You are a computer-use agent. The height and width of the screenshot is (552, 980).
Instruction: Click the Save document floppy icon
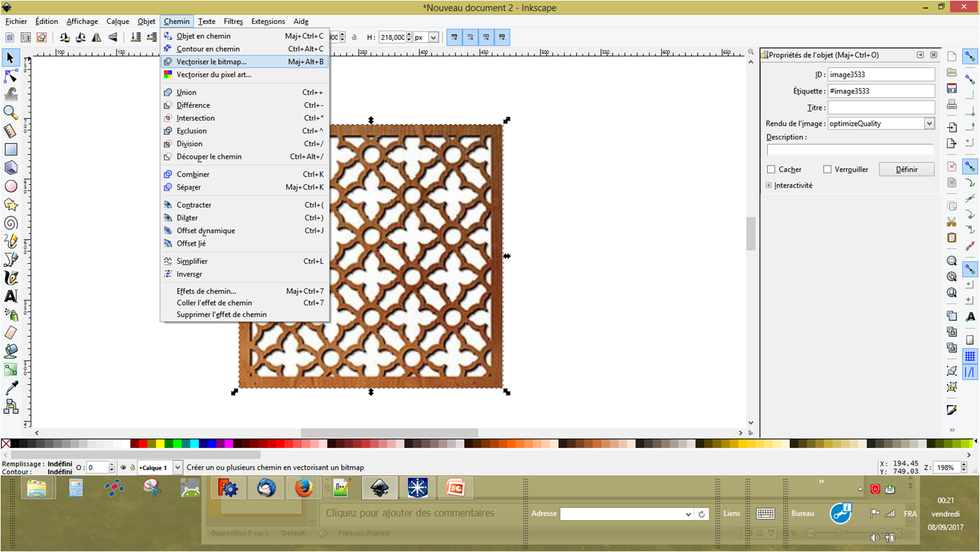(951, 88)
